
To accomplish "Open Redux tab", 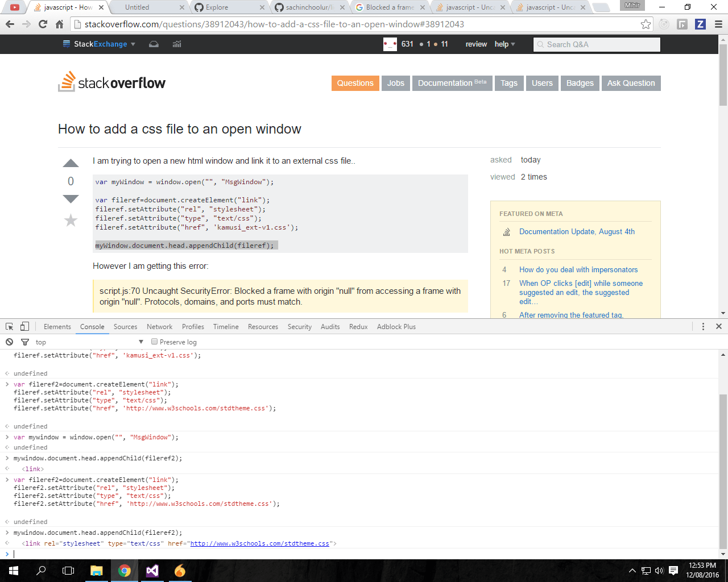I will pos(358,327).
